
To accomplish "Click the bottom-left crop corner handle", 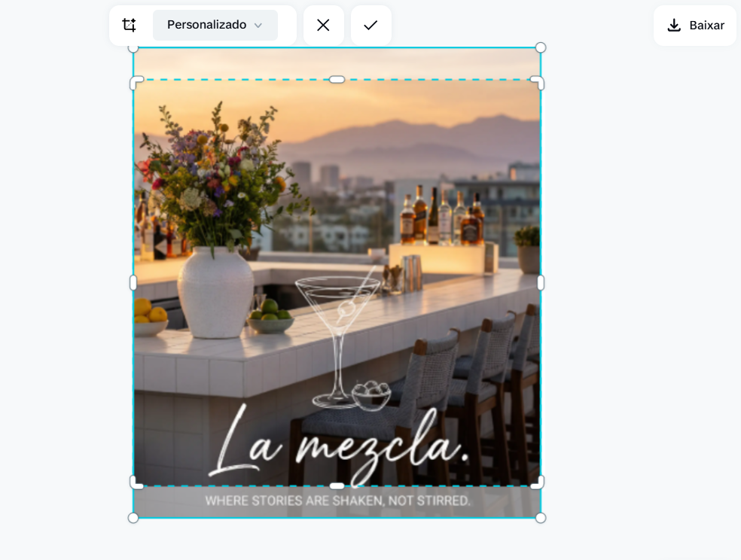I will coord(136,482).
